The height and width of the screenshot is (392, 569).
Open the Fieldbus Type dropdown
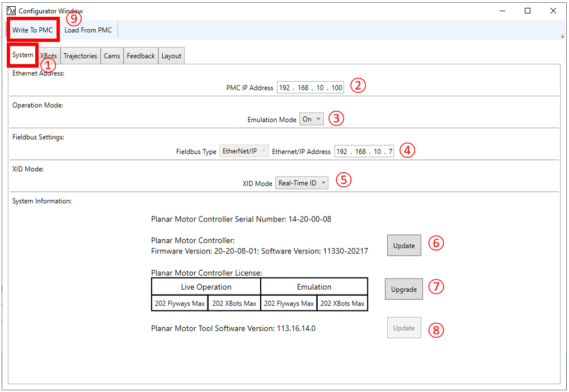(244, 152)
